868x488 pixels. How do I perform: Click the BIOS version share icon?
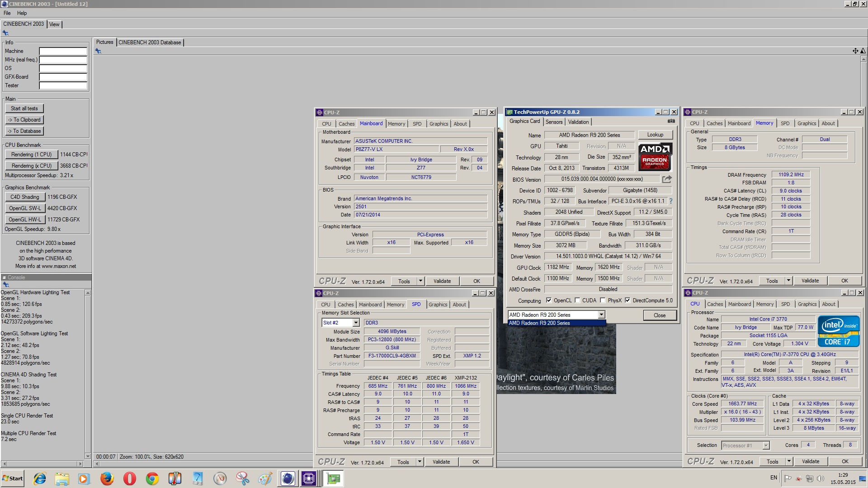(x=667, y=179)
